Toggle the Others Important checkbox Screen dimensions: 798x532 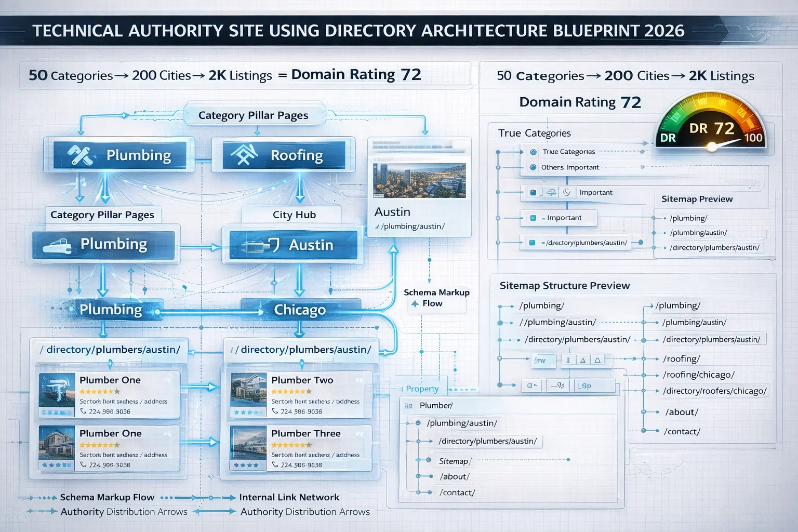534,167
